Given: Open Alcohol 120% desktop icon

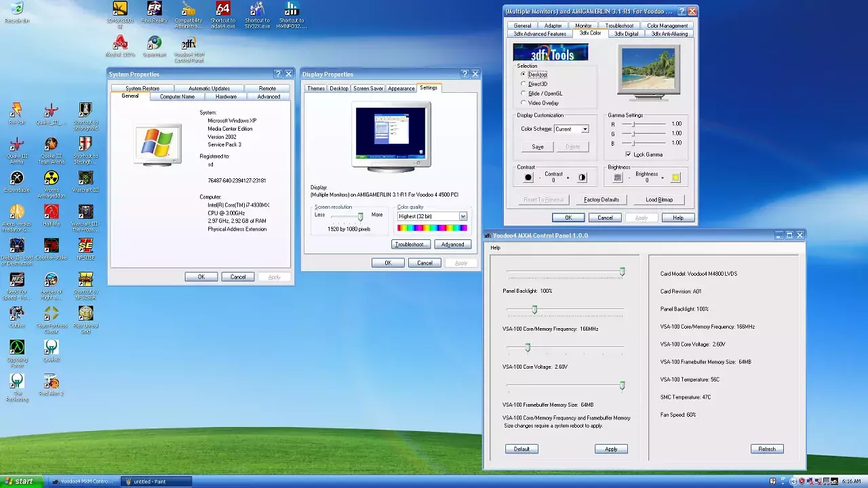Looking at the screenshot, I should [120, 46].
